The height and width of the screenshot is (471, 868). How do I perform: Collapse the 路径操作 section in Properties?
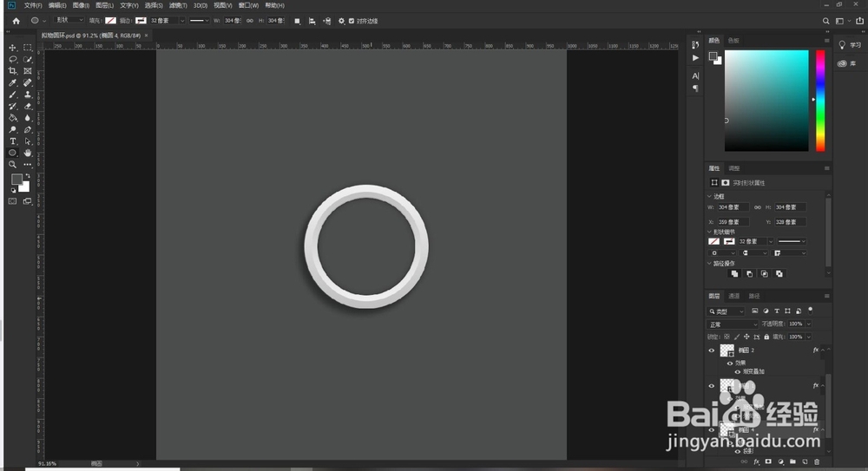[x=710, y=264]
